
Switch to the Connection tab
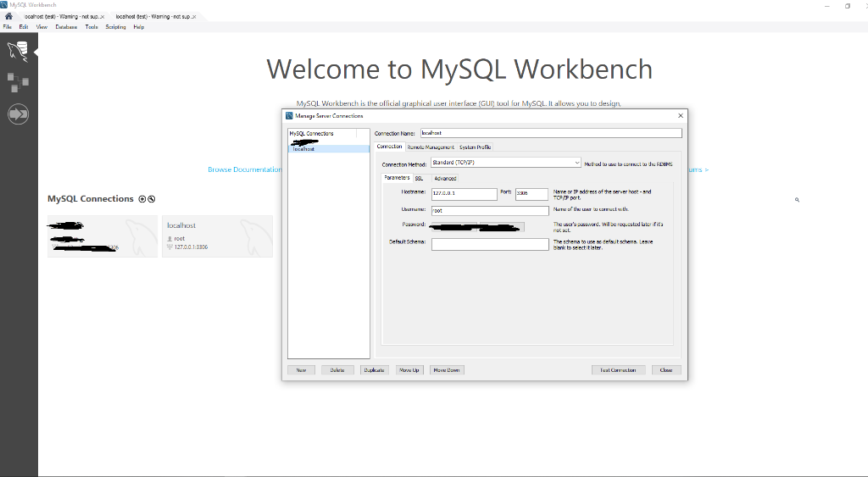point(389,147)
